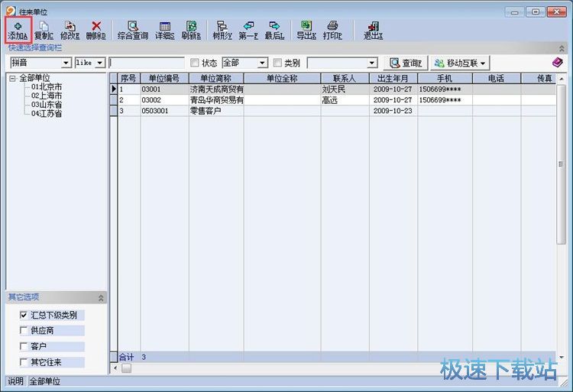573x392 pixels.
Task: Toggle the 树形Y tree view icon
Action: click(x=222, y=31)
